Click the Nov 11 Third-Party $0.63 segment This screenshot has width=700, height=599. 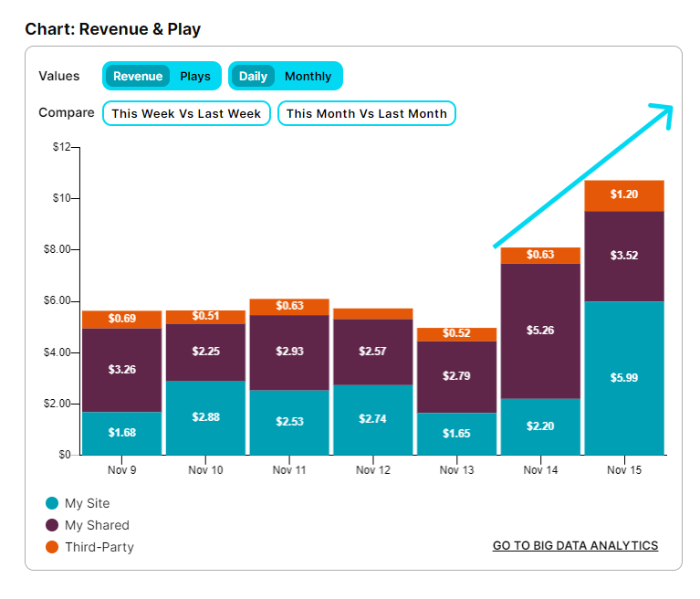click(289, 307)
